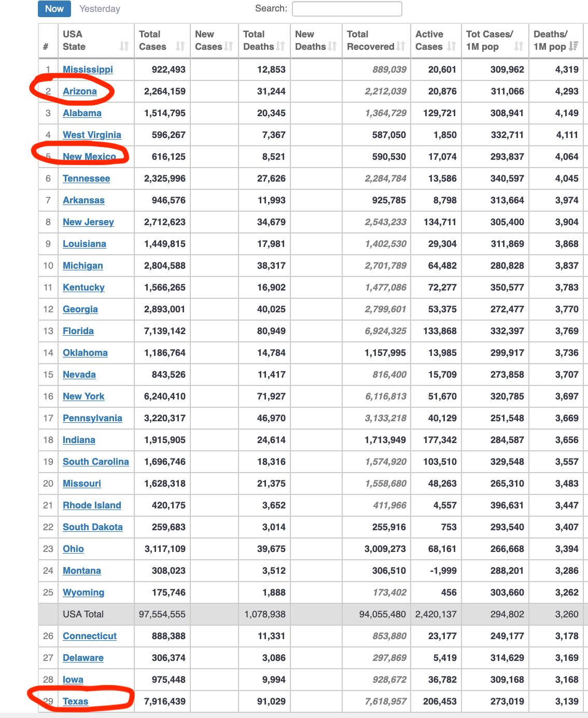Screen dimensions: 588x718
Task: Switch to the Yesterday tab
Action: (100, 9)
